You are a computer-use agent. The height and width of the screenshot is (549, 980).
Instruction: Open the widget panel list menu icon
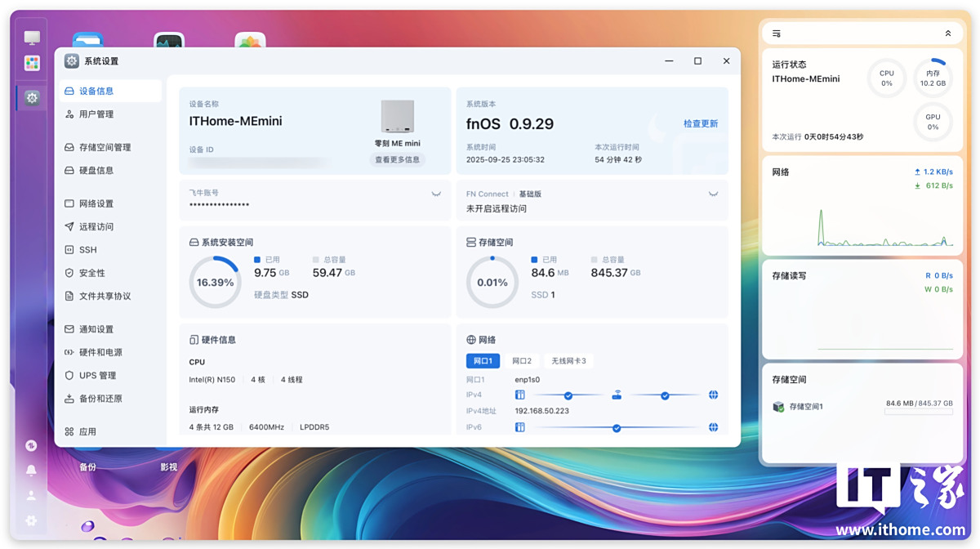(777, 33)
